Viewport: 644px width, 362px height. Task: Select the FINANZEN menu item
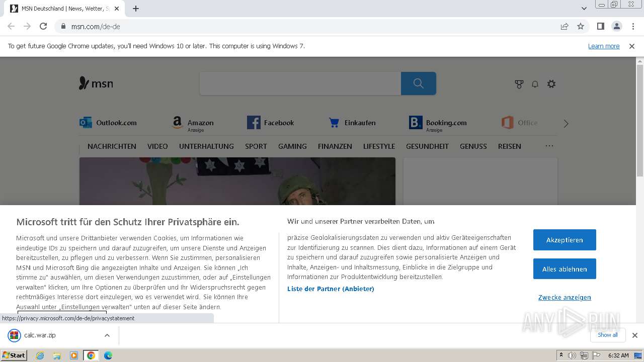[x=335, y=146]
